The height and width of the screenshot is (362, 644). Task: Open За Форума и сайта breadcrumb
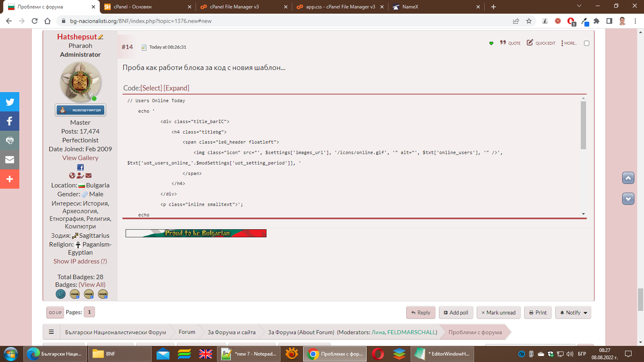pos(231,332)
